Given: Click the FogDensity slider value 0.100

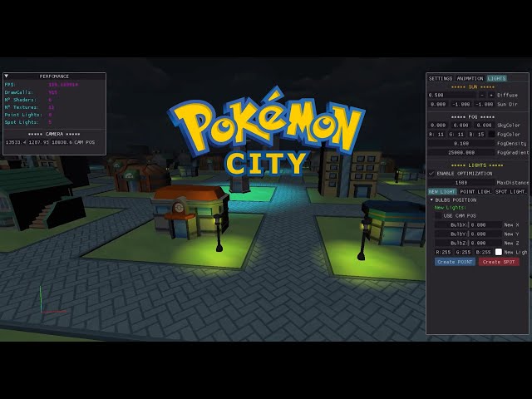Looking at the screenshot, I should click(x=461, y=144).
